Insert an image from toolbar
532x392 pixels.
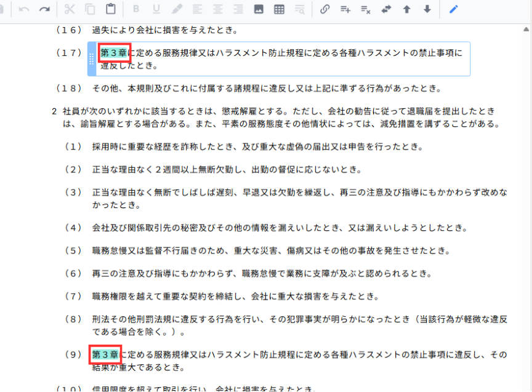click(x=259, y=10)
